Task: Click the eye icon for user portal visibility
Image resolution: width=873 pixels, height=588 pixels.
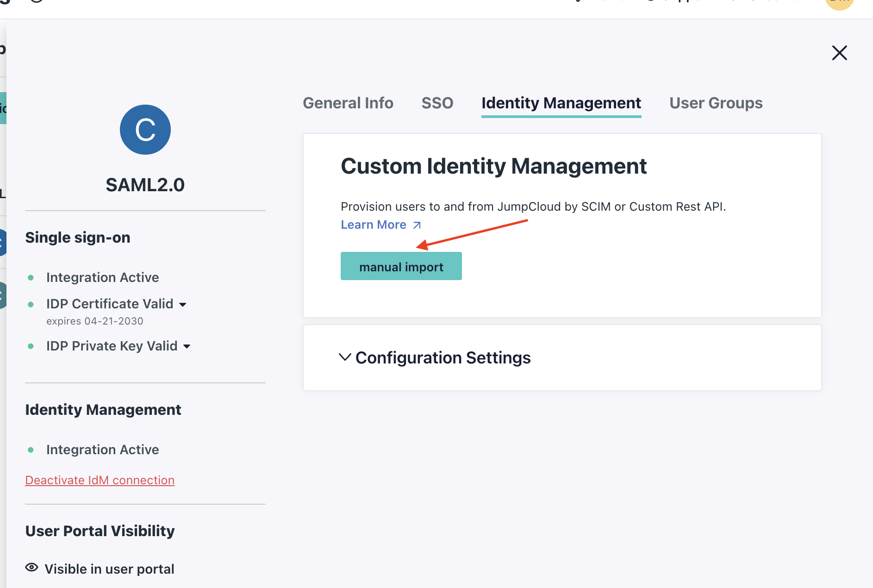Action: click(31, 568)
